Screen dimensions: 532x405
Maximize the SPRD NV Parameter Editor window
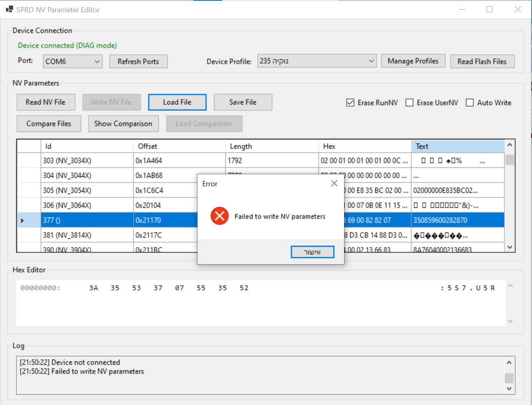pyautogui.click(x=489, y=10)
